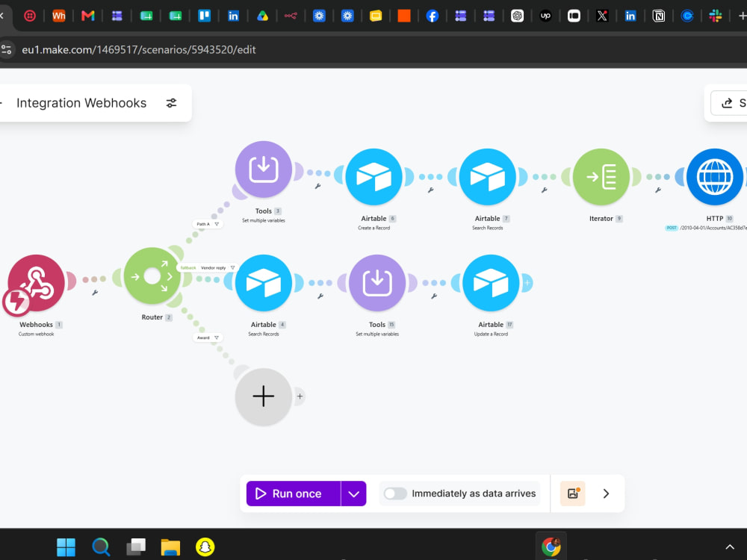Open Airtable 6 Create a Record module
The height and width of the screenshot is (560, 747).
pyautogui.click(x=374, y=177)
